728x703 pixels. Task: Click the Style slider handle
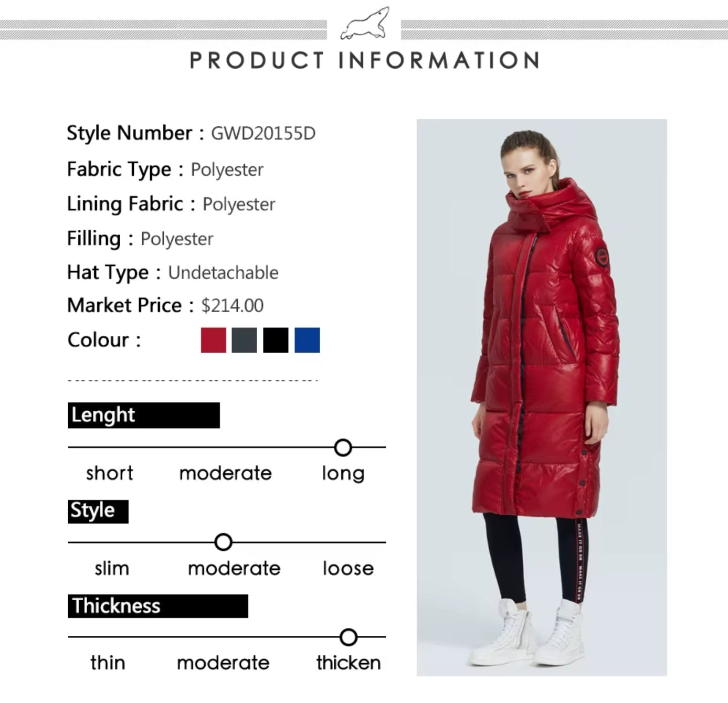(224, 542)
